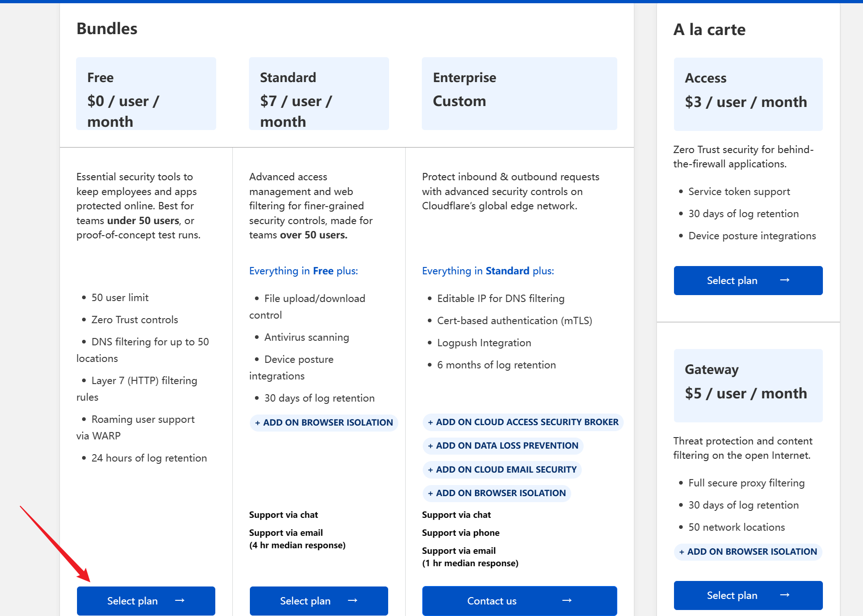
Task: Open Browser Isolation add-on under the Standard plan
Action: pos(324,422)
